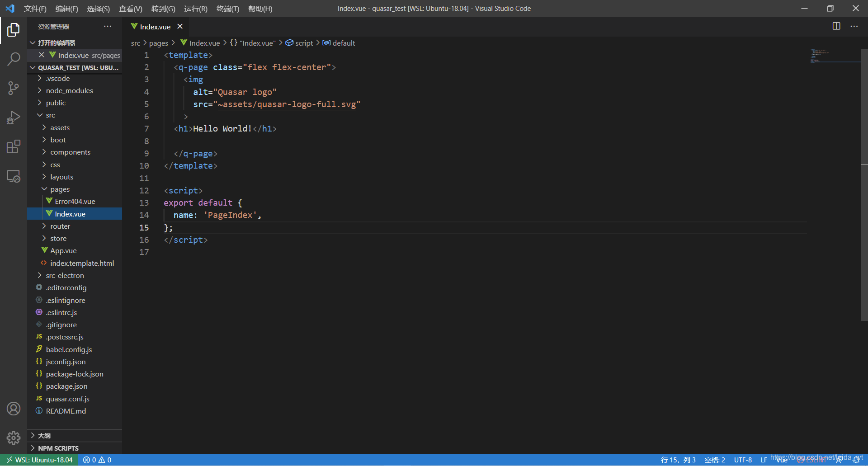The height and width of the screenshot is (466, 868).
Task: Open explorer panel more actions ellipsis
Action: [x=108, y=26]
